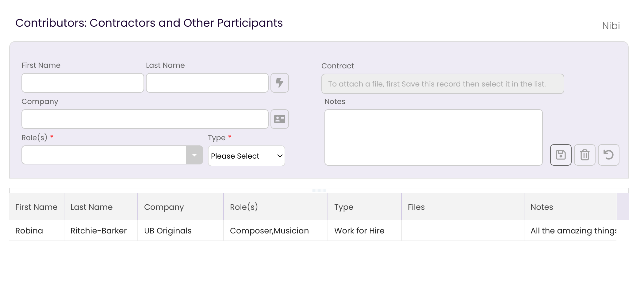Click the Files column header
This screenshot has height=281, width=644.
coord(463,207)
